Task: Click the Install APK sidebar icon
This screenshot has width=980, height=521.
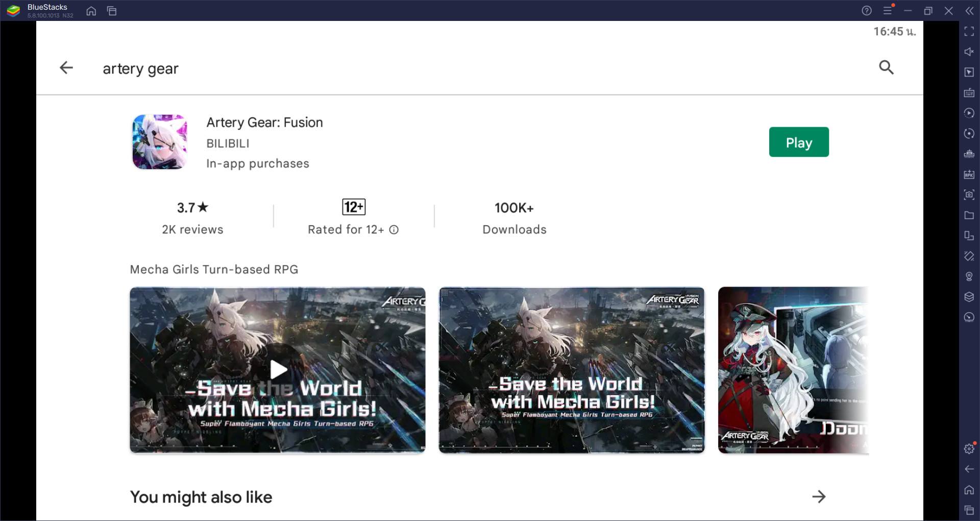Action: [969, 174]
